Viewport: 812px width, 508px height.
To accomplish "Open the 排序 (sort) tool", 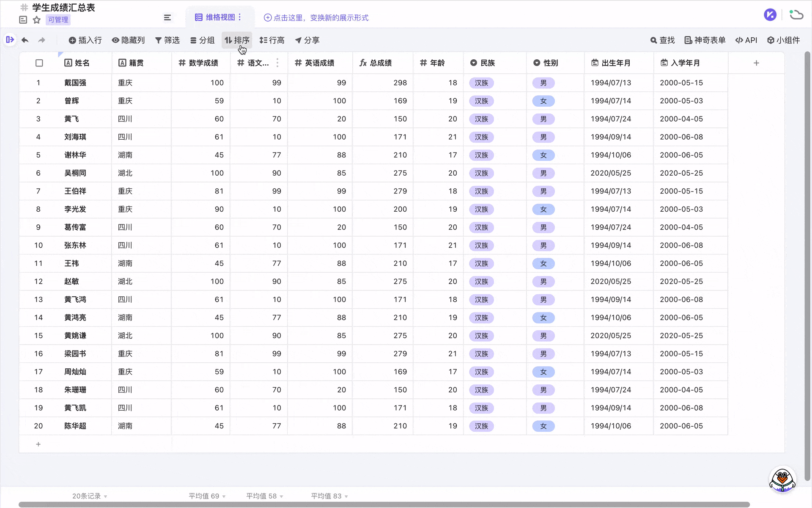I will pos(237,40).
